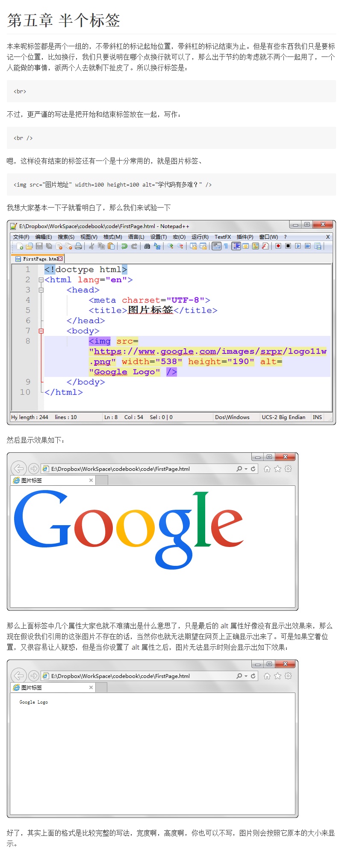Toggle synchronize vertical scrolling icon
The height and width of the screenshot is (868, 342).
coord(193,246)
